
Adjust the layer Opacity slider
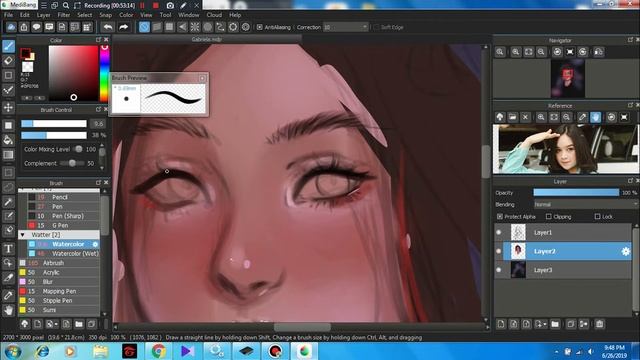tap(576, 193)
